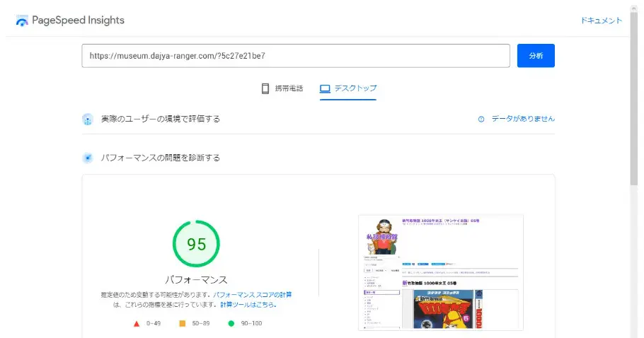Image resolution: width=644 pixels, height=338 pixels.
Task: Click the vertical page scrollbar
Action: [x=634, y=171]
